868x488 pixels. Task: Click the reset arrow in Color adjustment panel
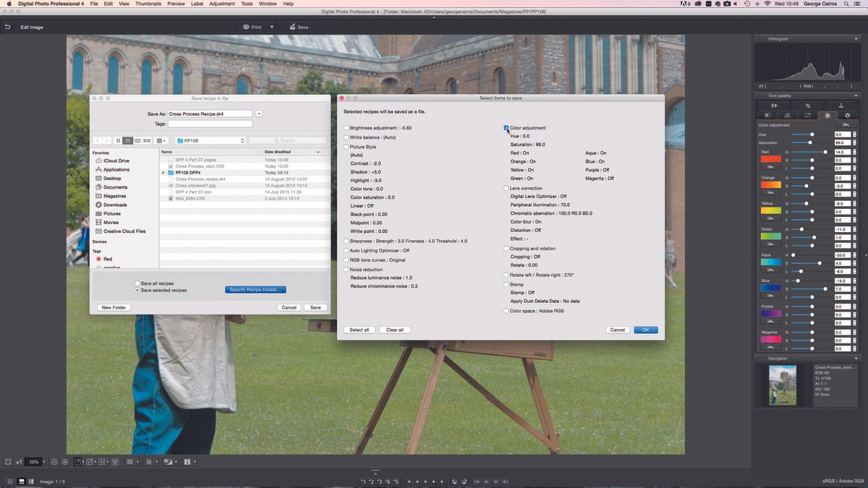click(x=846, y=124)
